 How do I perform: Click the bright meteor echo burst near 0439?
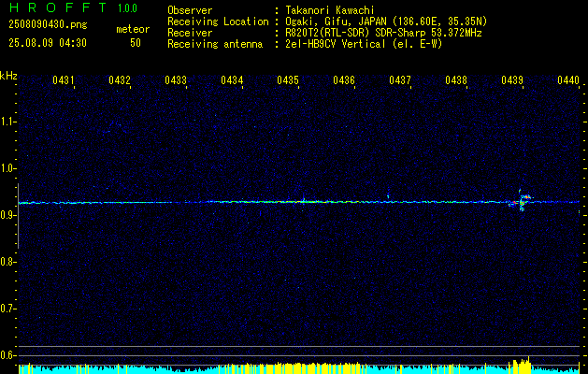pos(521,201)
